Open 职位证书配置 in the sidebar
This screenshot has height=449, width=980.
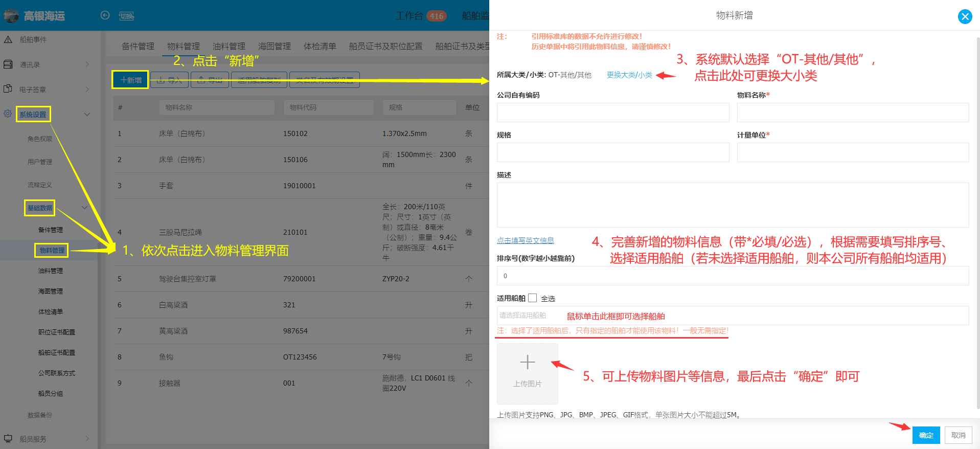click(57, 332)
